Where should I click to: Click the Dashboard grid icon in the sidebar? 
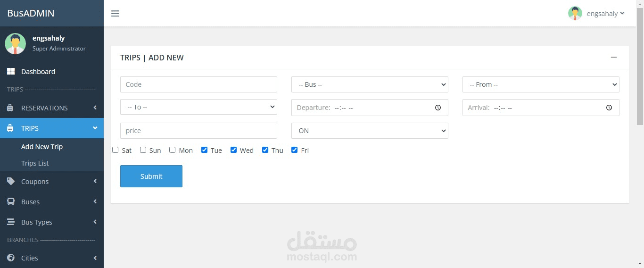click(x=11, y=72)
